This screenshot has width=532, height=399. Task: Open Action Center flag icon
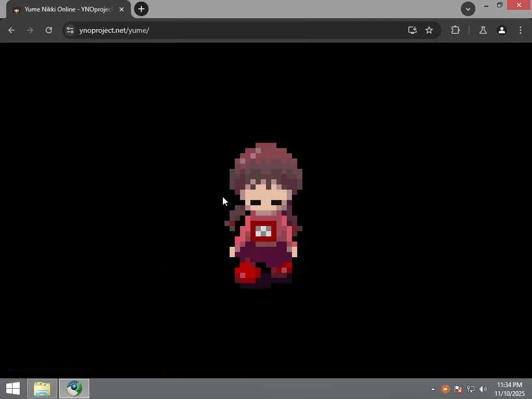458,389
